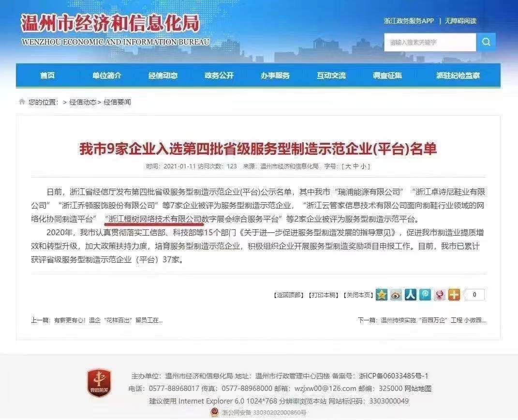Go to 办事服务 in navigation bar
Screen dimensions: 518x420
coord(275,75)
